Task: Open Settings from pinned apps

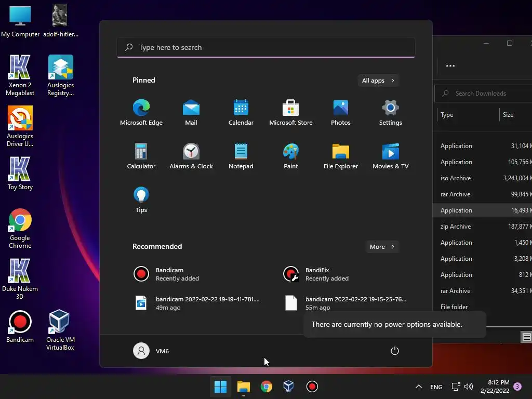Action: tap(391, 113)
